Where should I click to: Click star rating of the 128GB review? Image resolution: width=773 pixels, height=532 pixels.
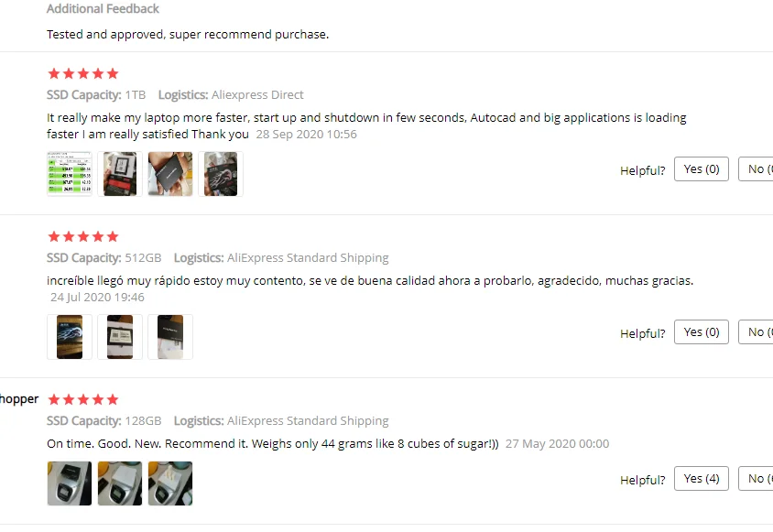(x=83, y=399)
